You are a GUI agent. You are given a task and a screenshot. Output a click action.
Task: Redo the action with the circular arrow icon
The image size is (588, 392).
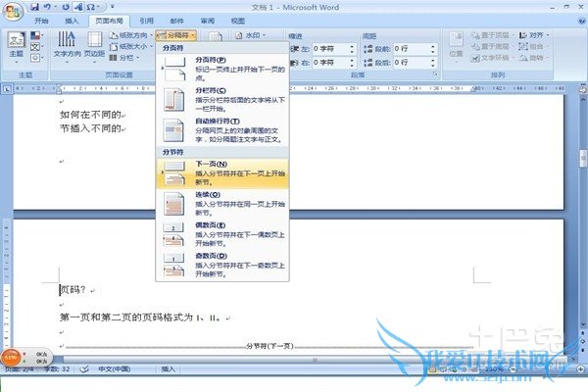click(x=66, y=7)
